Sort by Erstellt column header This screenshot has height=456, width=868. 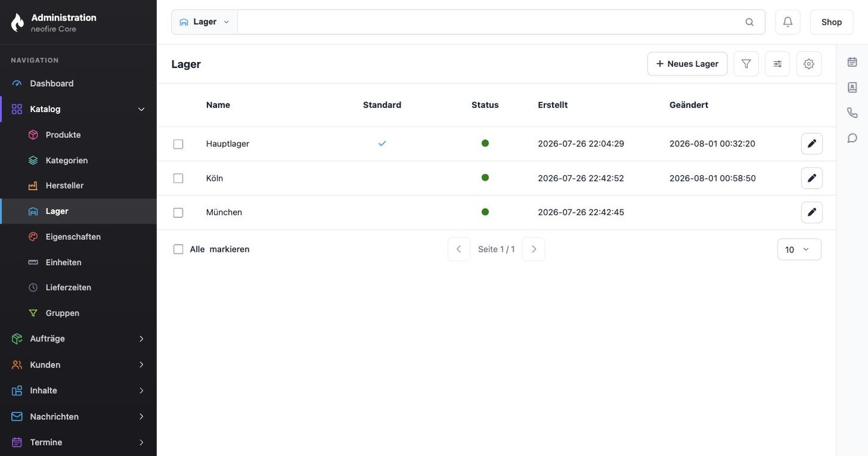coord(553,105)
